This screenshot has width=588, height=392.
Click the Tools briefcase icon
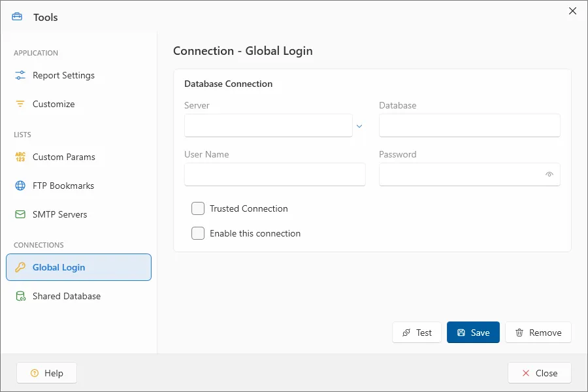[x=17, y=17]
